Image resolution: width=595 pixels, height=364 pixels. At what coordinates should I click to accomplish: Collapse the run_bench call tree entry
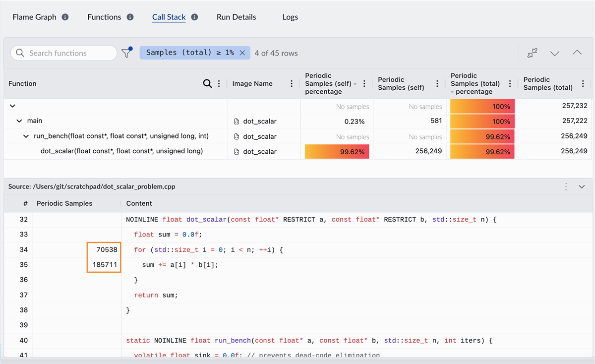click(26, 136)
